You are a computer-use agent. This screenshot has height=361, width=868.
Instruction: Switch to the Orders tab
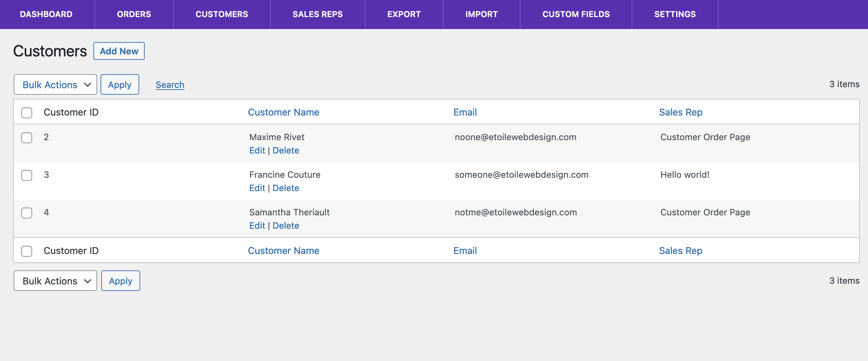click(x=134, y=14)
